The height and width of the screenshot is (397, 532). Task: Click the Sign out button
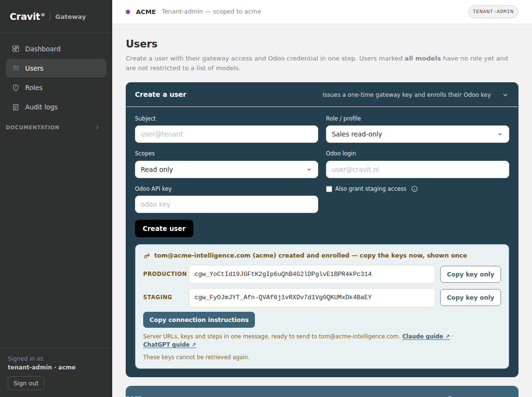(x=26, y=383)
